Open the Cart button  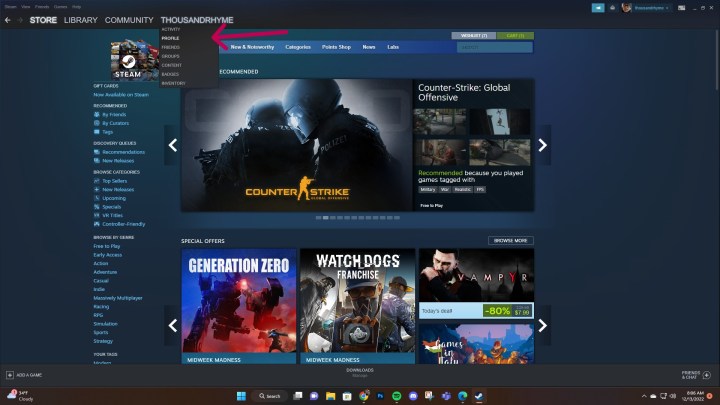point(515,35)
